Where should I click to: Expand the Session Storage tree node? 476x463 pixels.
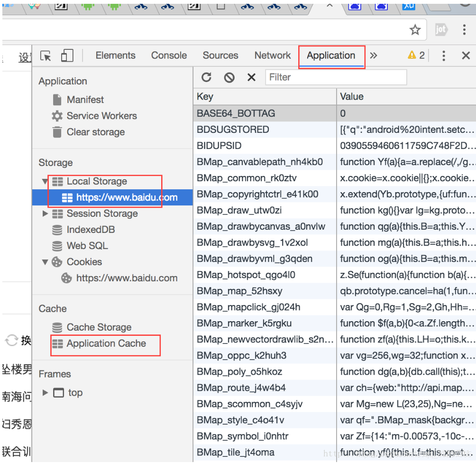45,213
